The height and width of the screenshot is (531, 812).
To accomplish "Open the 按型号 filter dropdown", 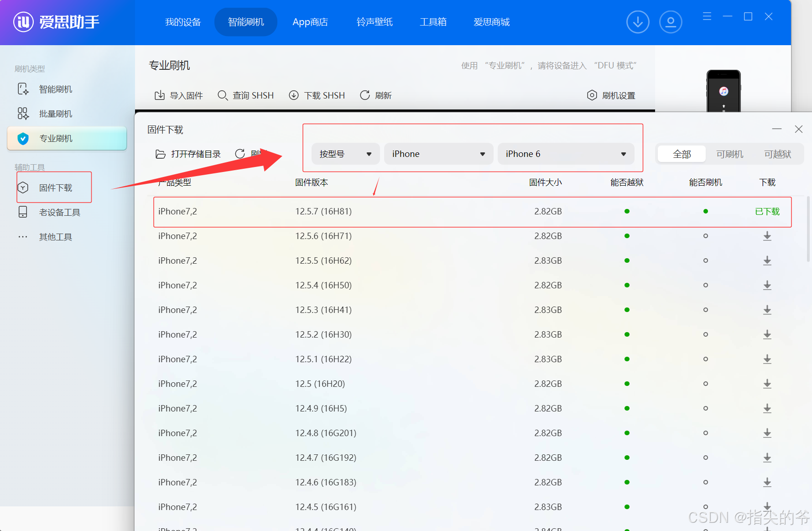I will point(345,154).
